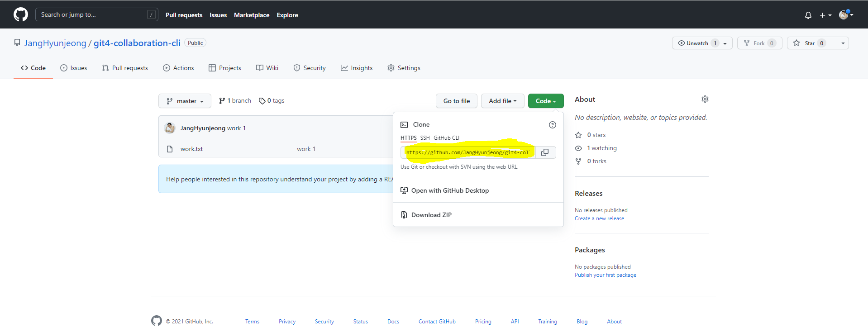View the 0 tags link

coord(272,101)
